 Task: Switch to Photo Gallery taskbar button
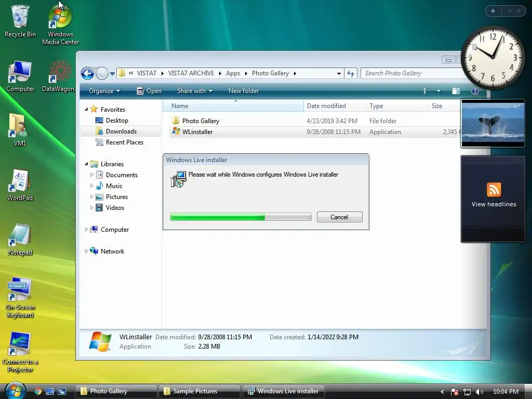(x=116, y=392)
